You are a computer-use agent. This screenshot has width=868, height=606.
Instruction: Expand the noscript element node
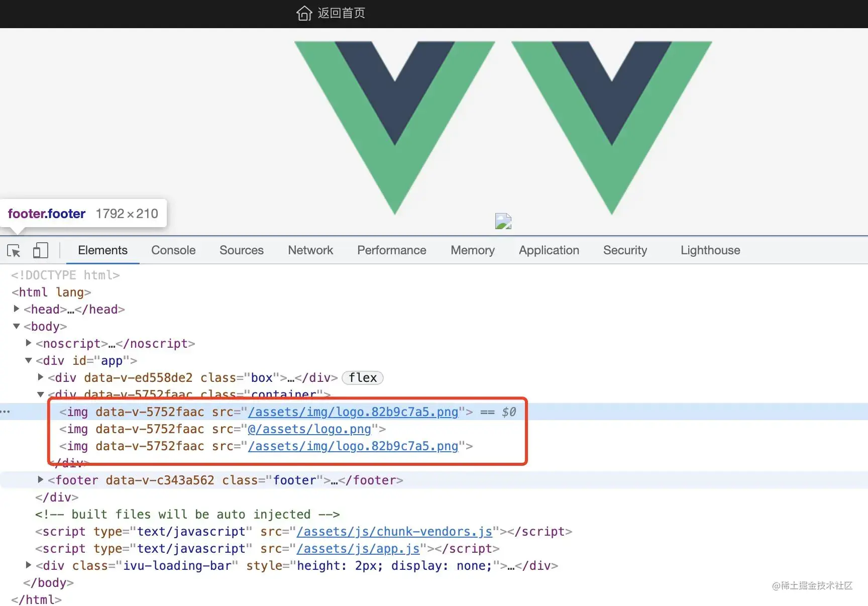(29, 343)
